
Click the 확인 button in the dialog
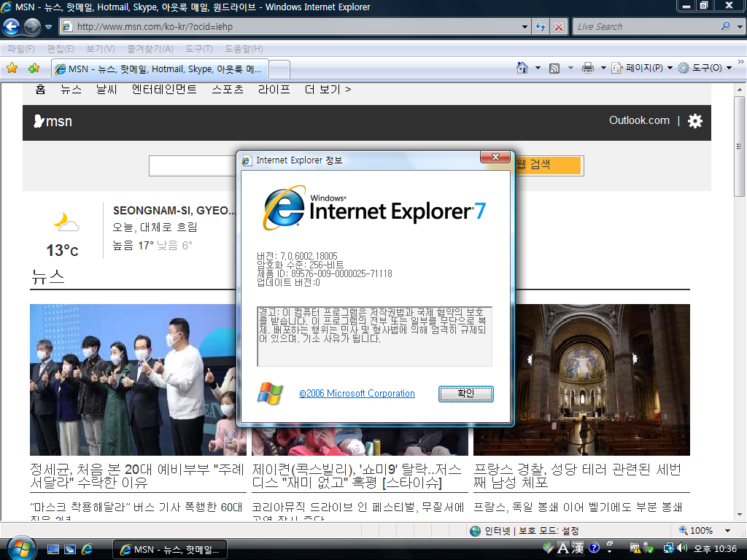point(465,394)
